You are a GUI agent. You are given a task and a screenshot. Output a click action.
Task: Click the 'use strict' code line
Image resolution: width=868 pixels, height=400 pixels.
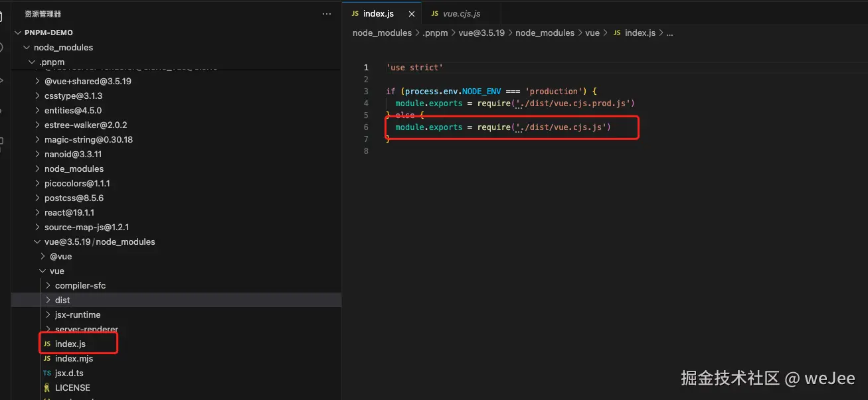click(x=414, y=68)
